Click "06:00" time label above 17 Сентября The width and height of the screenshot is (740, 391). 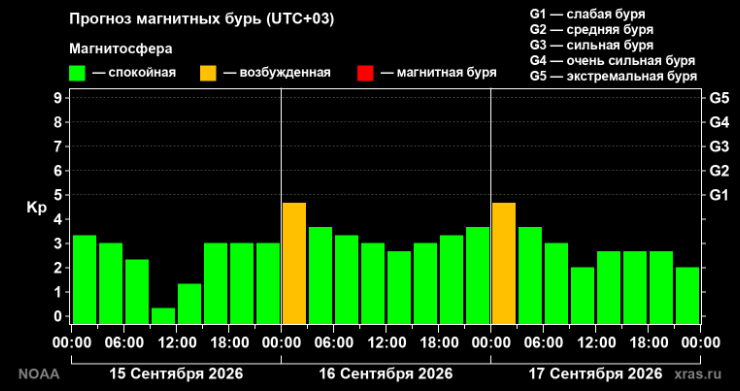[543, 342]
